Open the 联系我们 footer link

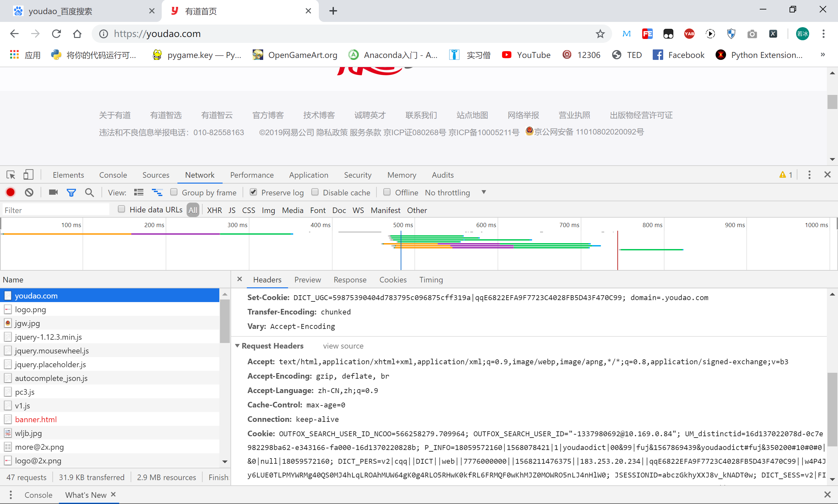coord(421,115)
